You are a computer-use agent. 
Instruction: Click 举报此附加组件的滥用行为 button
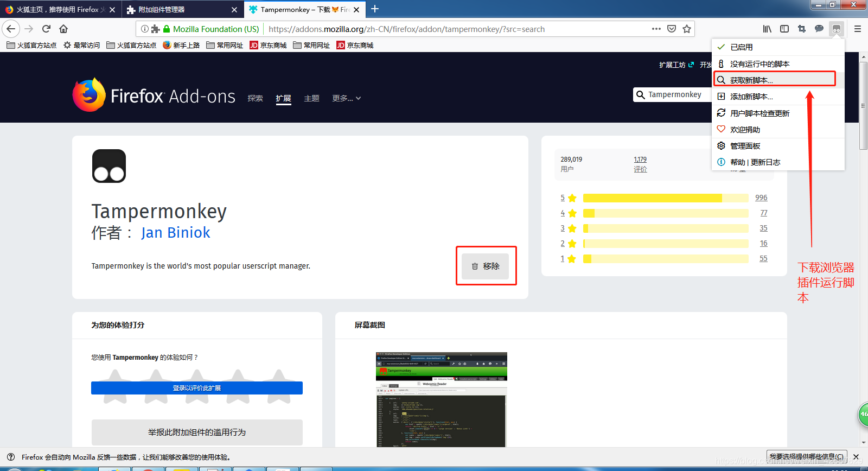coord(197,432)
